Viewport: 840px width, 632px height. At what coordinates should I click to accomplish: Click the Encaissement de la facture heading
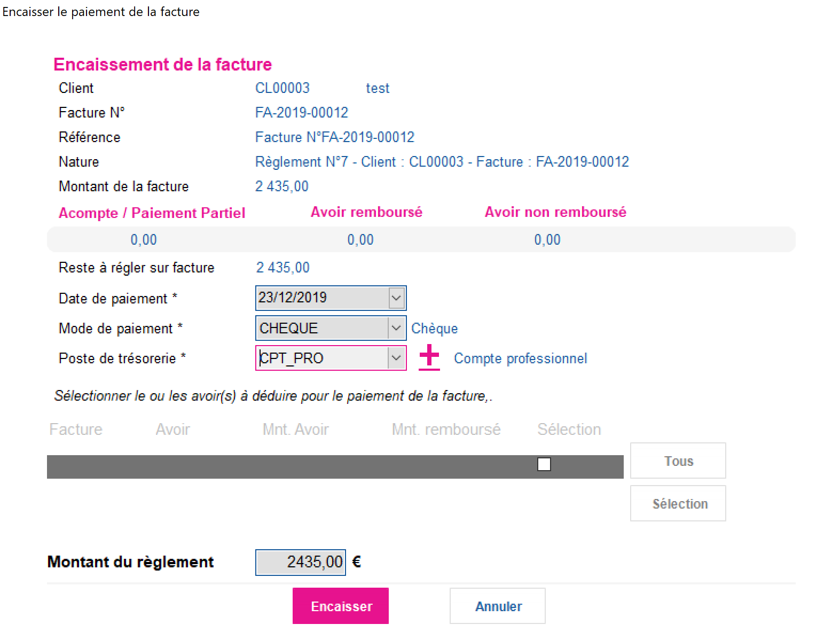click(x=163, y=65)
